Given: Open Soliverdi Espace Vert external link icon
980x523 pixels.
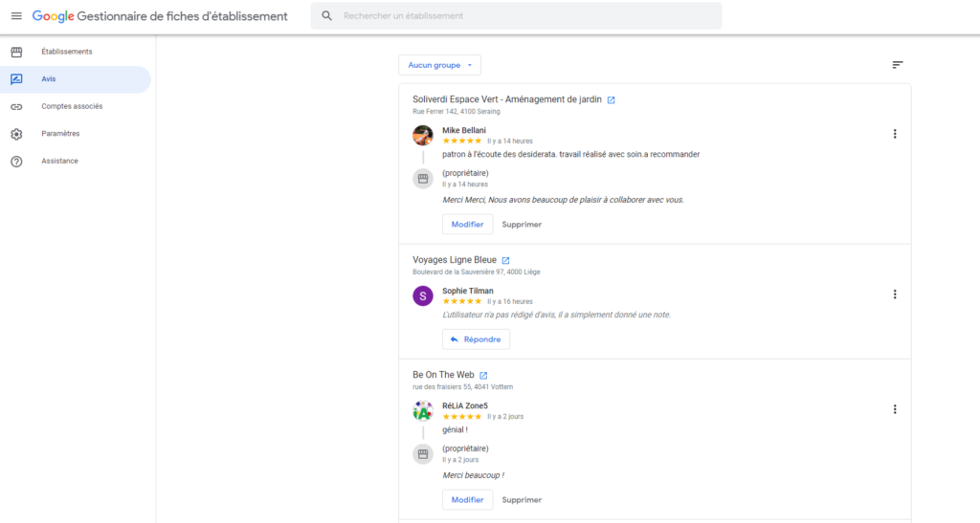Looking at the screenshot, I should pyautogui.click(x=612, y=99).
